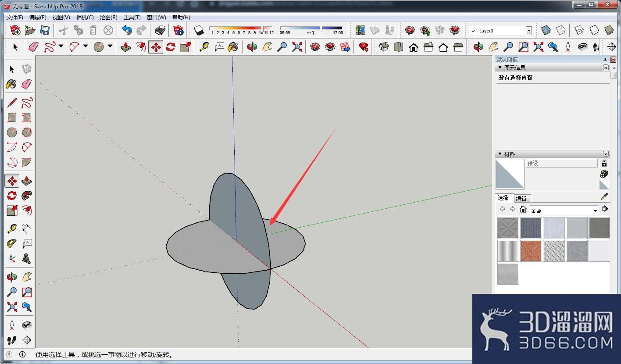Select the Paint Bucket tool in left toolbar

(12, 84)
